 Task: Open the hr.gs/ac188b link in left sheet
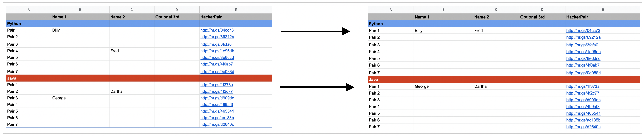click(x=217, y=118)
